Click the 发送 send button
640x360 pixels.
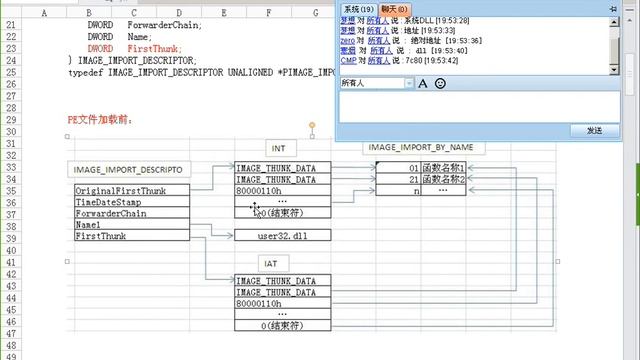(594, 131)
